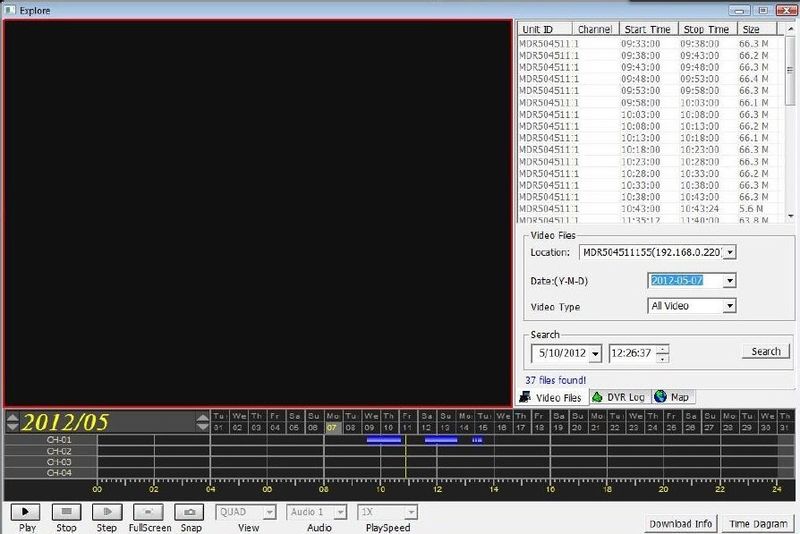Expand the Location device dropdown
The image size is (800, 534).
729,252
